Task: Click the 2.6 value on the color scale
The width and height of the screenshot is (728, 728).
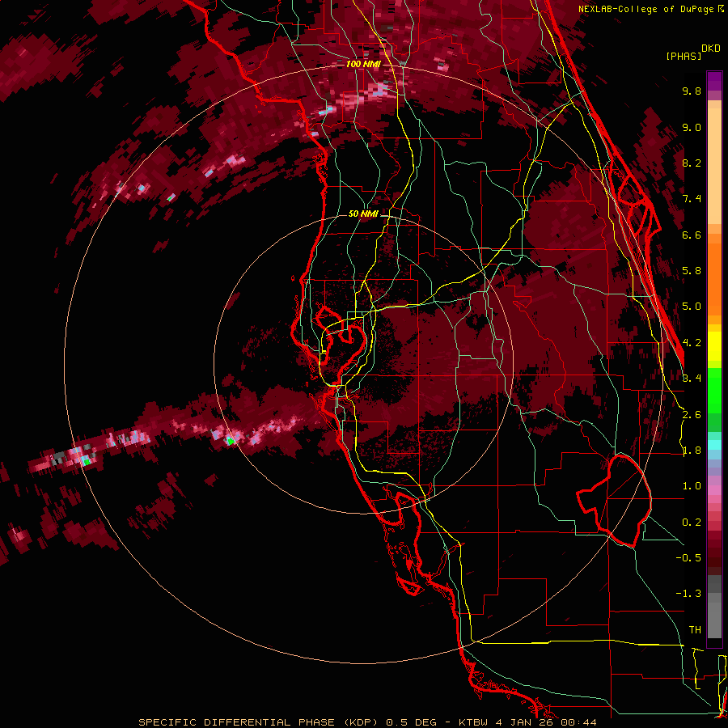Action: pyautogui.click(x=692, y=415)
